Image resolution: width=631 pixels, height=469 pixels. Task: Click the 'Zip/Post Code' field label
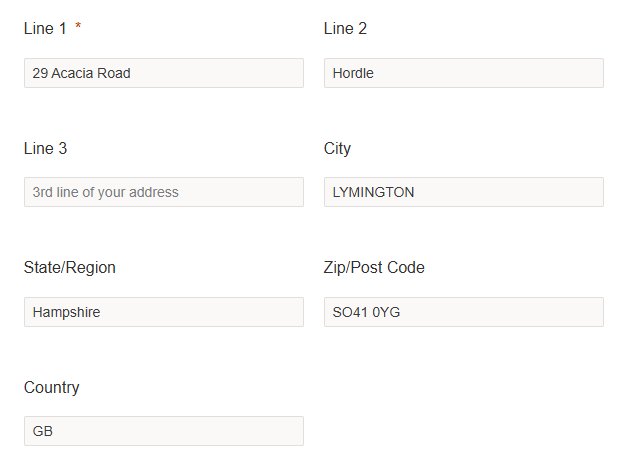coord(374,268)
